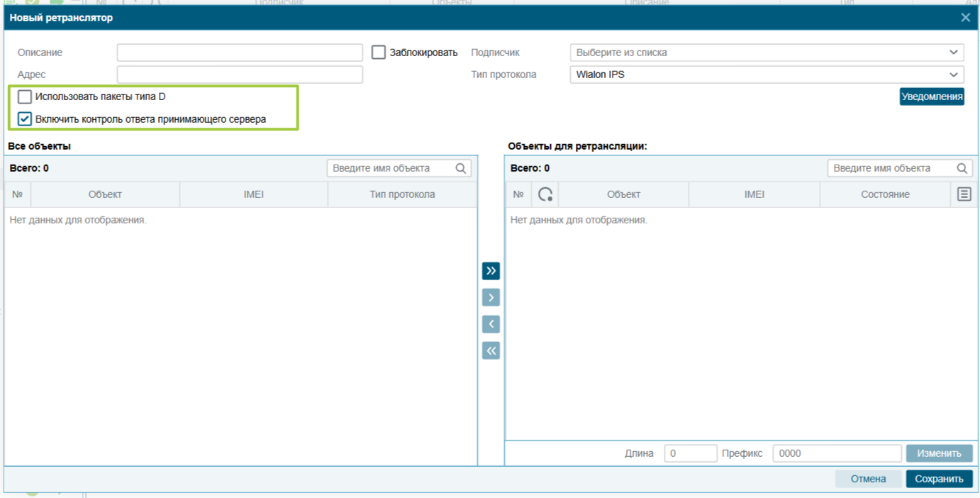Viewport: 980px width, 498px height.
Task: Click search icon in retranslation objects panel
Action: coord(962,168)
